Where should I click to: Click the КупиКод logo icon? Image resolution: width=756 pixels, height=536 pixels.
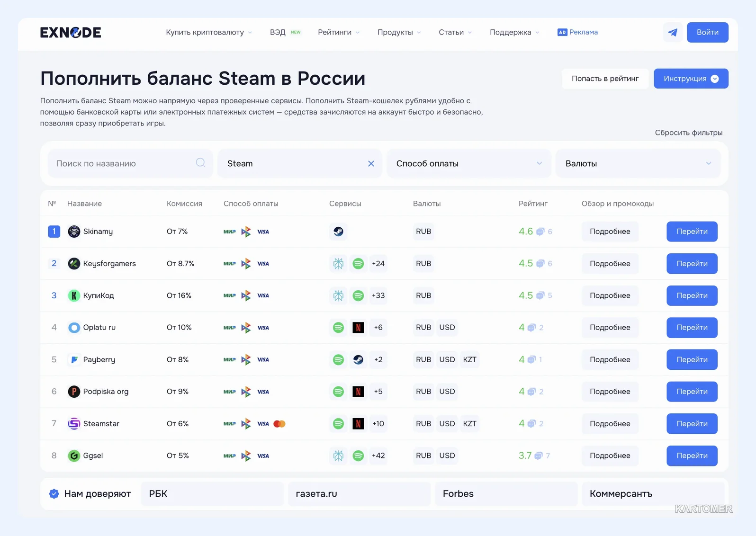[74, 295]
